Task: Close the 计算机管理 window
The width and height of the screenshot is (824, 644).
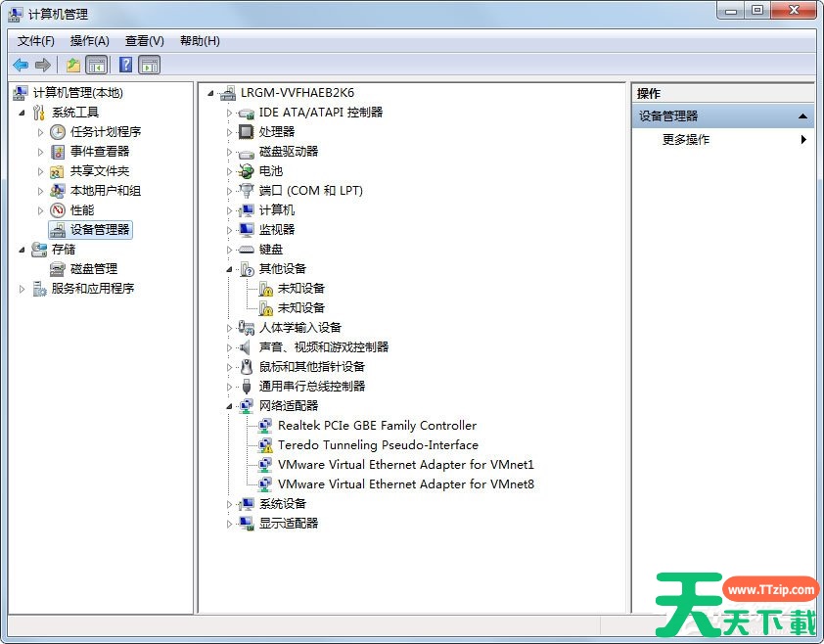Action: (x=794, y=11)
